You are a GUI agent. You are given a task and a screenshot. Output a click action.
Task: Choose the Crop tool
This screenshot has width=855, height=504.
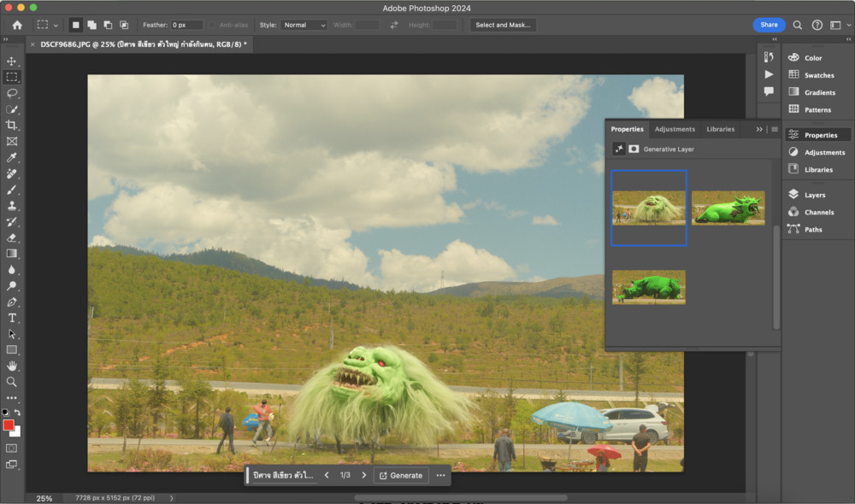[12, 126]
